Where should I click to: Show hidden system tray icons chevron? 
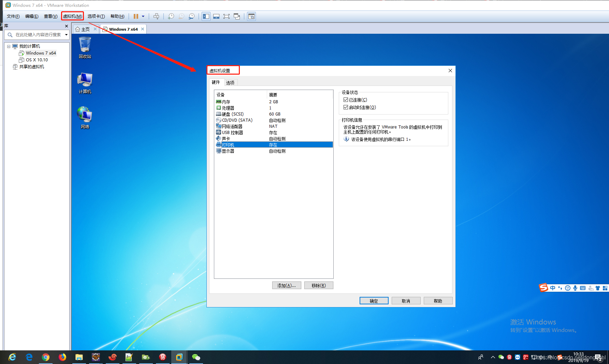tap(493, 357)
